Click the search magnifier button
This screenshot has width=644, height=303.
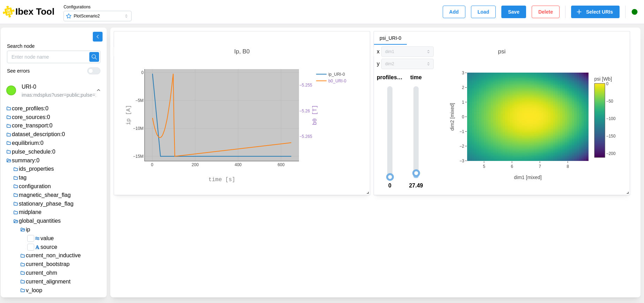(94, 57)
